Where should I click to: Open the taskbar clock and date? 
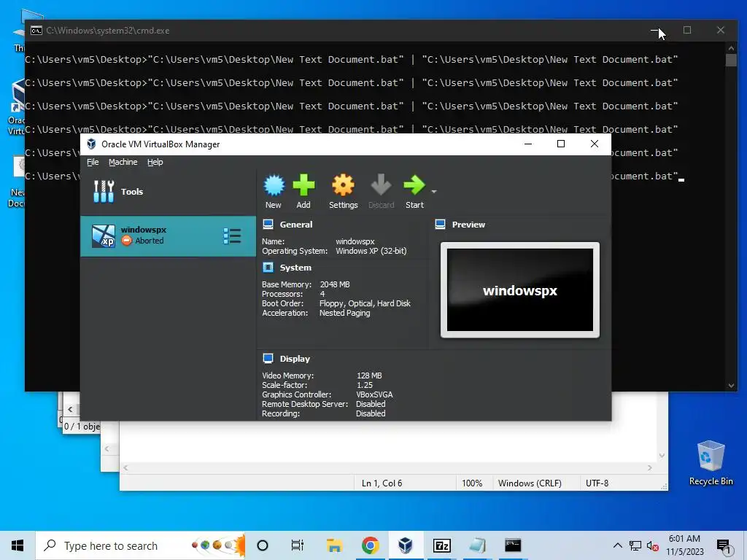(x=684, y=545)
